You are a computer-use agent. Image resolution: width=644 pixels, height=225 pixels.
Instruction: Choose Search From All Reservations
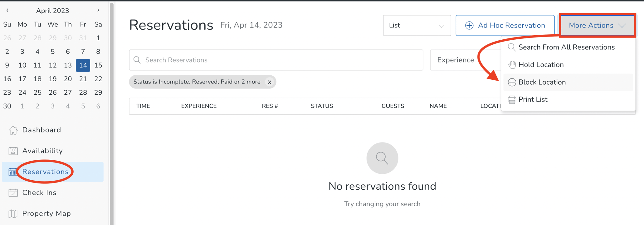(x=567, y=47)
